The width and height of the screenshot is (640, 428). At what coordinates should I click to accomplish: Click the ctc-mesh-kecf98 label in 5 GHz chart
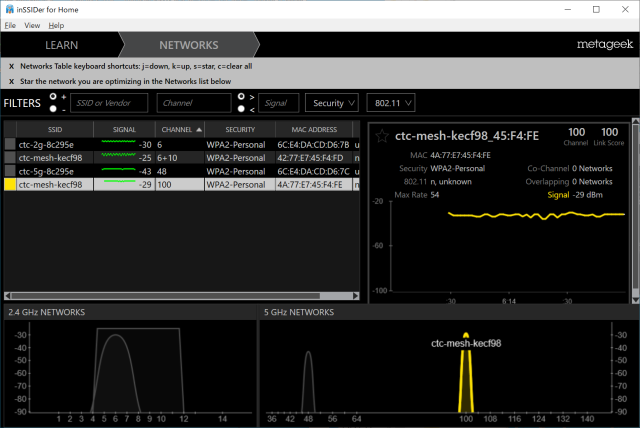click(x=466, y=344)
